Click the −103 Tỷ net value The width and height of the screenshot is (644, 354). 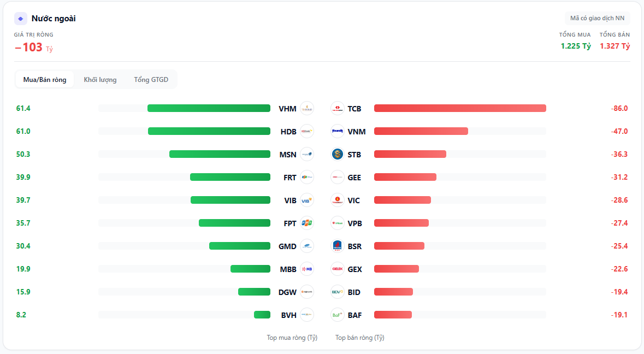point(34,48)
